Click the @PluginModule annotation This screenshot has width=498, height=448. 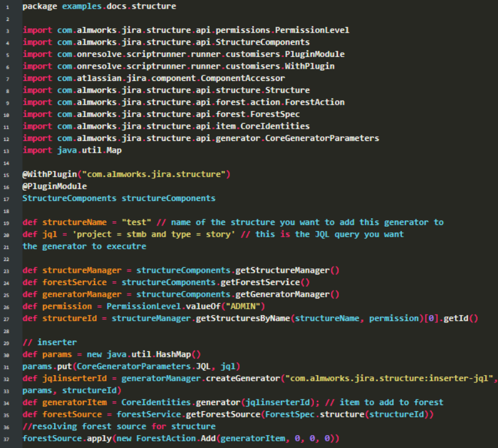(55, 186)
